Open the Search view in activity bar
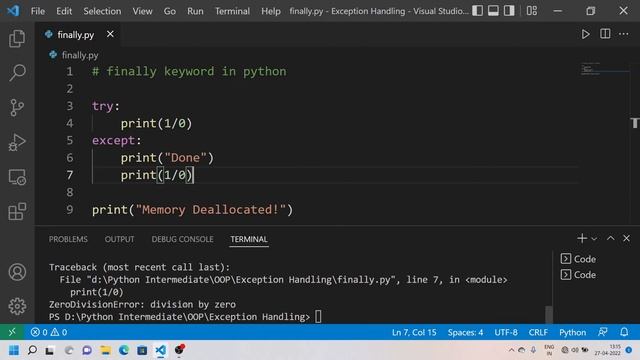The image size is (640, 360). [17, 73]
